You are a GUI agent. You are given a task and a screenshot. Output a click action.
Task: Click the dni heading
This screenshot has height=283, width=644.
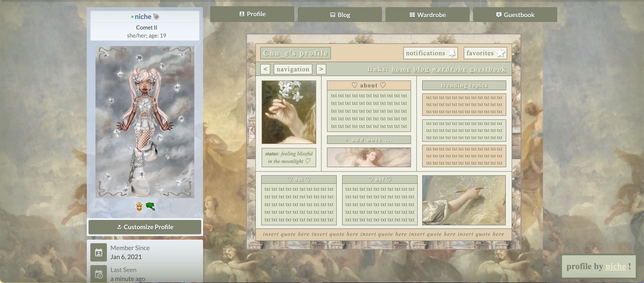pos(299,180)
